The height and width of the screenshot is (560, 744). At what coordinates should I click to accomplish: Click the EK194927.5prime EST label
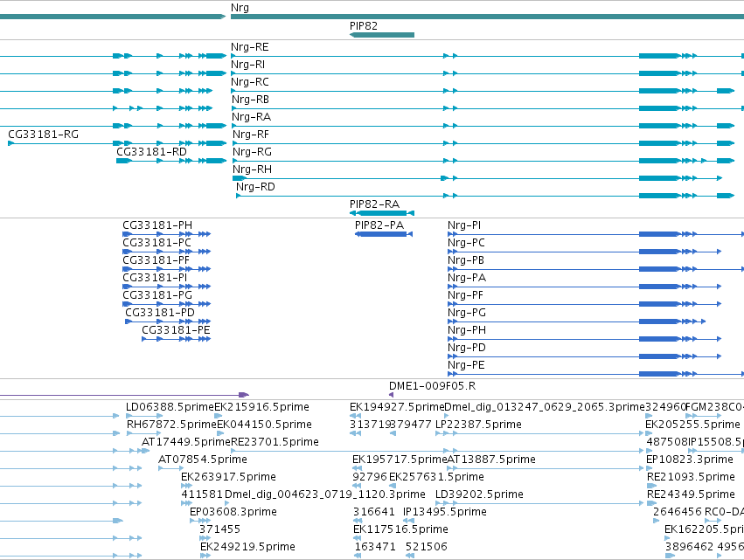(397, 407)
